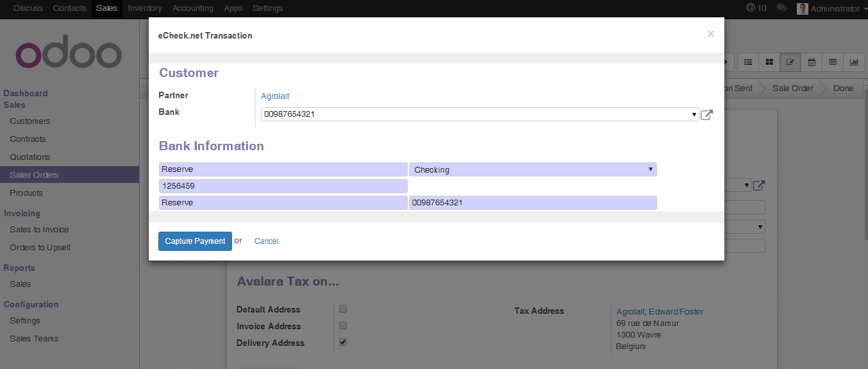Open Bank external link icon in dialog
This screenshot has height=369, width=868.
pos(706,115)
